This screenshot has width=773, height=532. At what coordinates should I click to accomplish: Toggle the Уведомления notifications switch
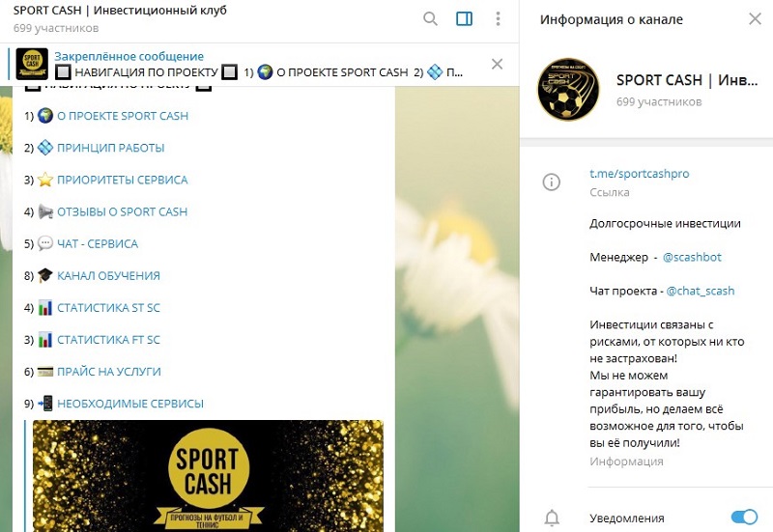(x=744, y=517)
